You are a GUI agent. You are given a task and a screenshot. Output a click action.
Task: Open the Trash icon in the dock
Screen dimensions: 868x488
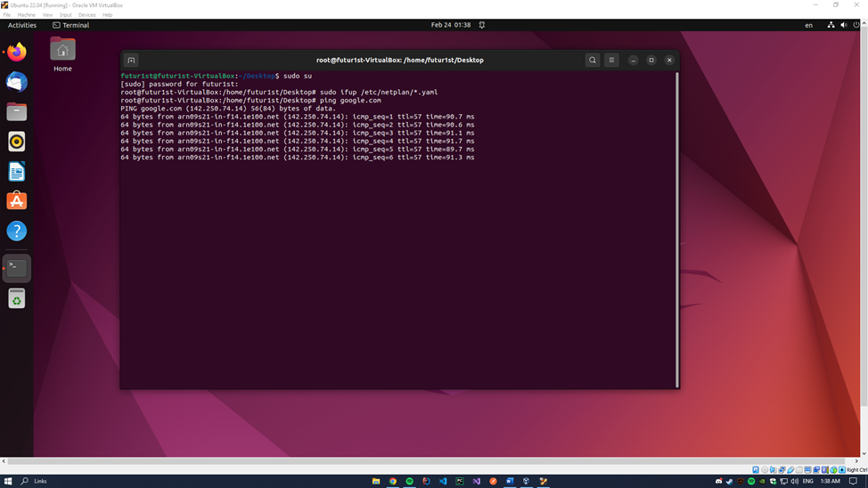click(x=17, y=299)
